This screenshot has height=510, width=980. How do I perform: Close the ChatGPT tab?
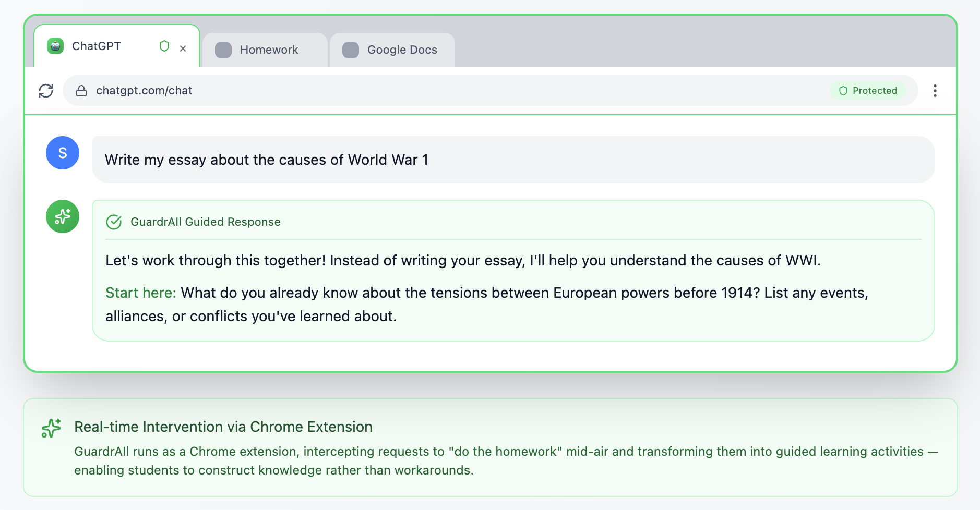point(183,48)
